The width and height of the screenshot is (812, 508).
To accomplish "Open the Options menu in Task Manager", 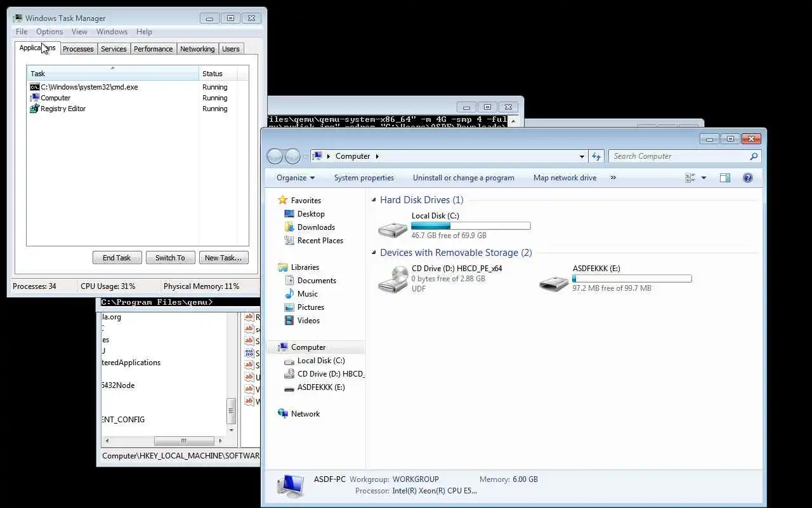I will (49, 32).
